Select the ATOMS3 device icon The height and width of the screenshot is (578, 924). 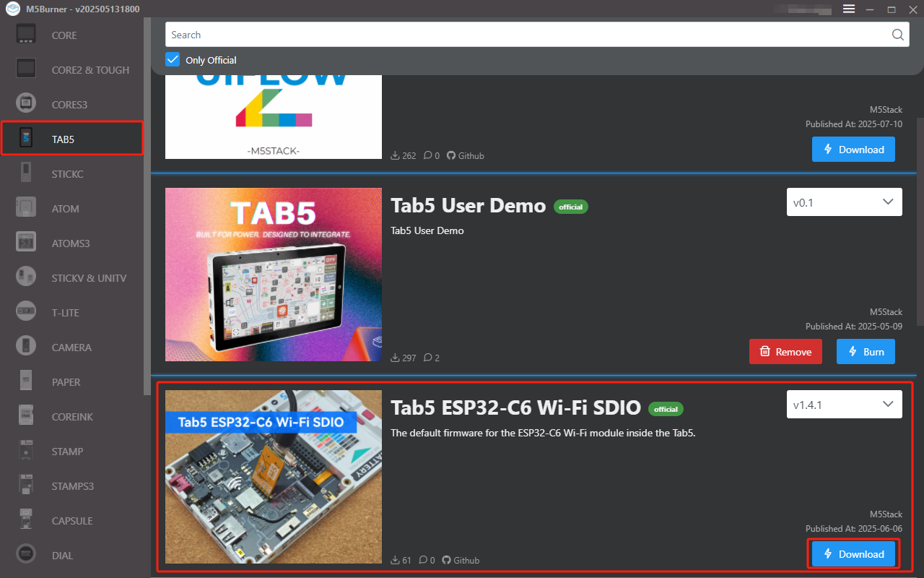coord(26,243)
